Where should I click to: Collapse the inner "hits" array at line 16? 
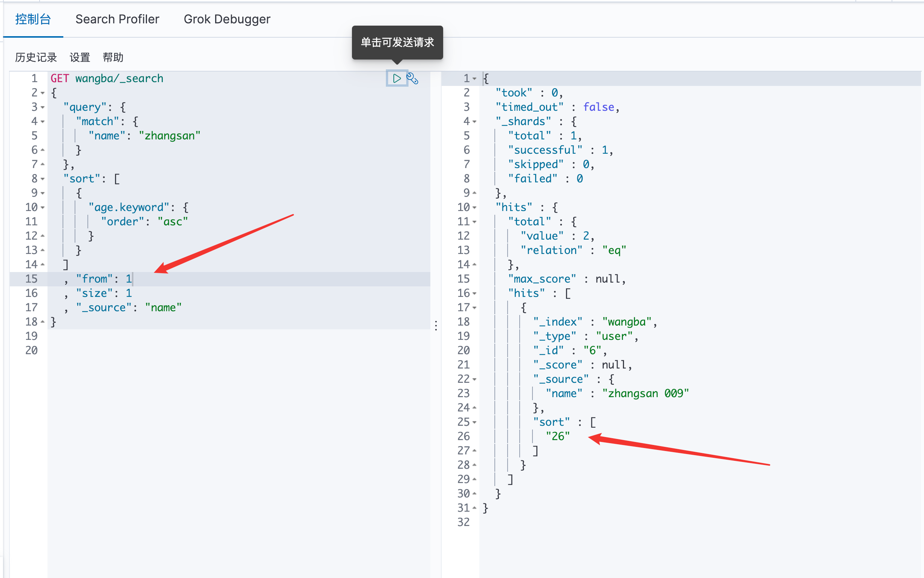point(474,294)
